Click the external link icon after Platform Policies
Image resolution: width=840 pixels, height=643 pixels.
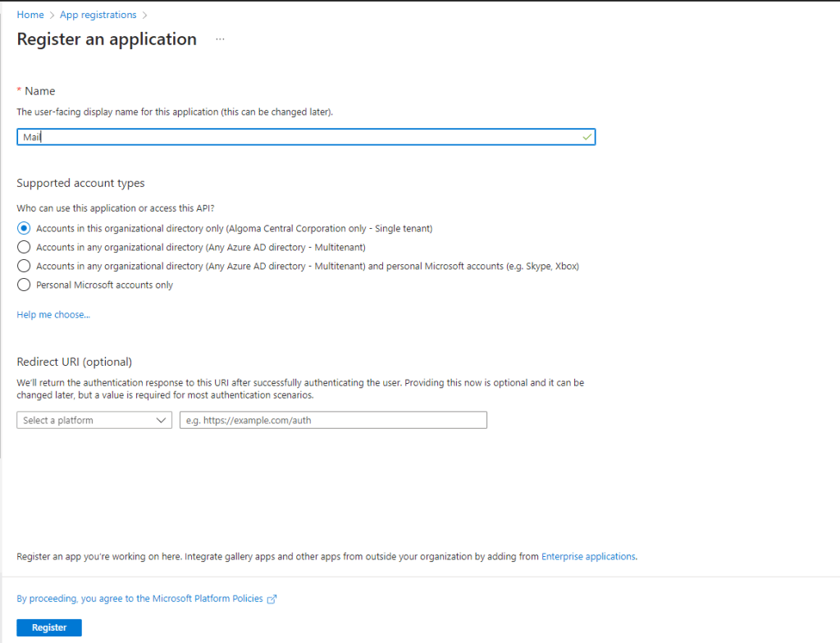(273, 598)
